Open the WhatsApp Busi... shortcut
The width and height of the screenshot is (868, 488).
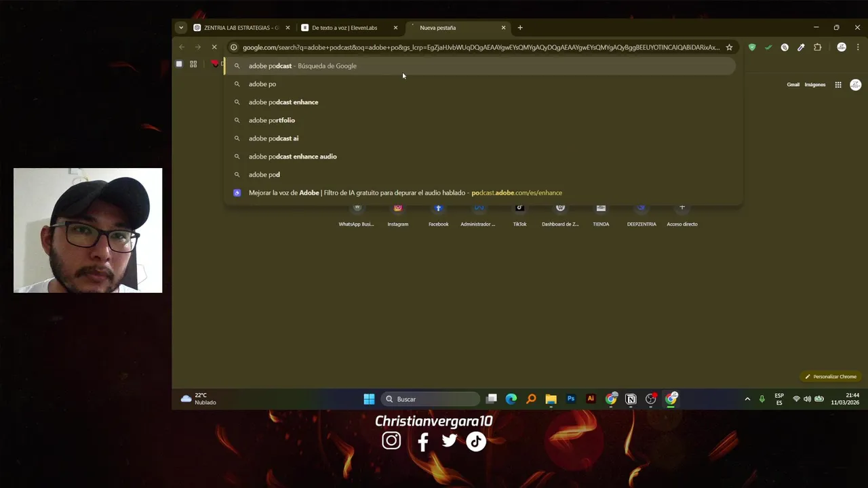357,216
